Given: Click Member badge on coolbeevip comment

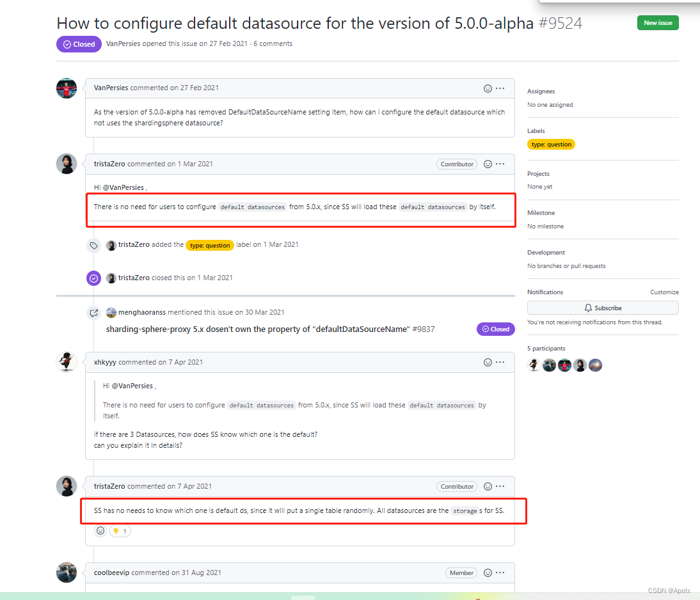Looking at the screenshot, I should tap(461, 572).
